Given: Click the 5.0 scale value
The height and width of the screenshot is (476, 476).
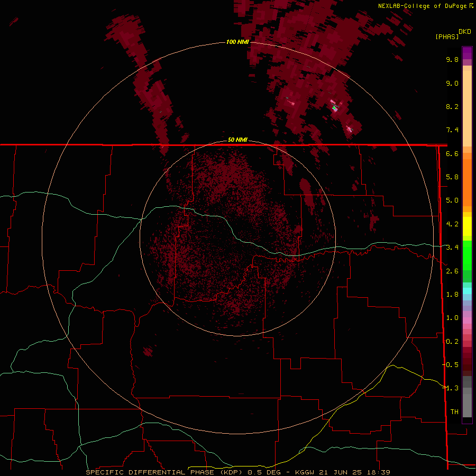Looking at the screenshot, I should coord(452,200).
